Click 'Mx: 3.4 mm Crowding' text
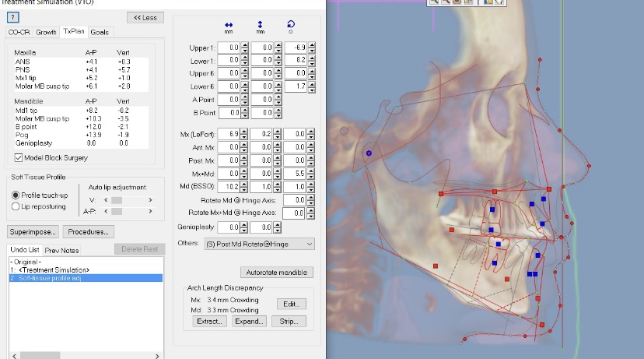This screenshot has width=644, height=359. [225, 300]
